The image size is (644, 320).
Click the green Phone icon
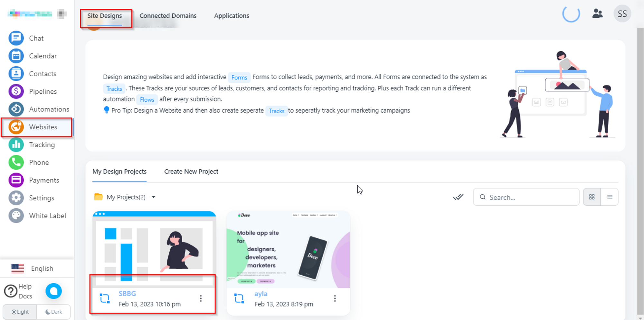pyautogui.click(x=16, y=163)
